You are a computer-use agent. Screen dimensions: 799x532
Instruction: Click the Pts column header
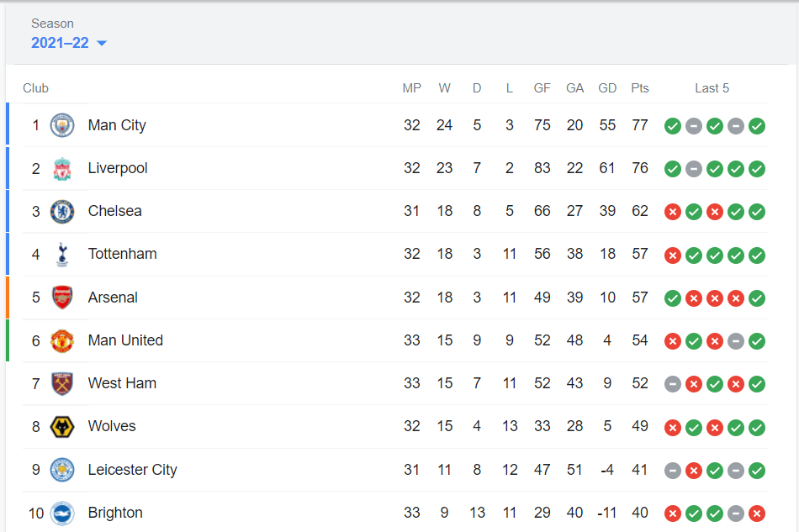point(640,88)
